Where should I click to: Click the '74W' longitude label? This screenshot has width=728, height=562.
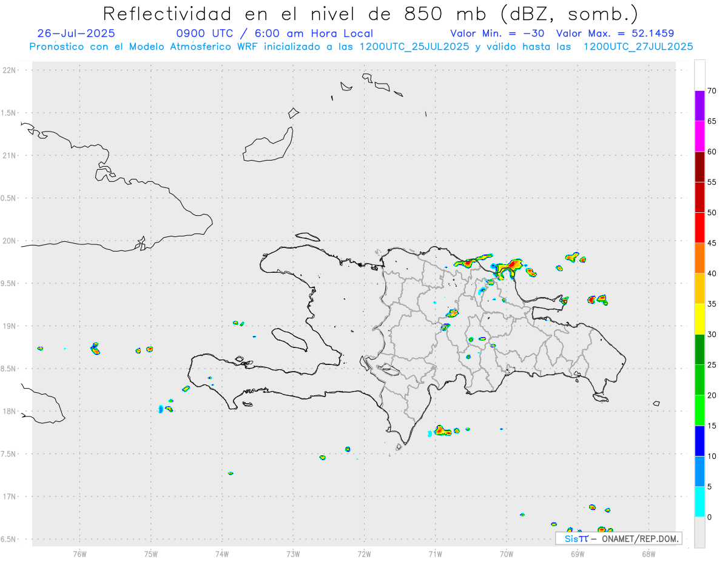(x=222, y=554)
